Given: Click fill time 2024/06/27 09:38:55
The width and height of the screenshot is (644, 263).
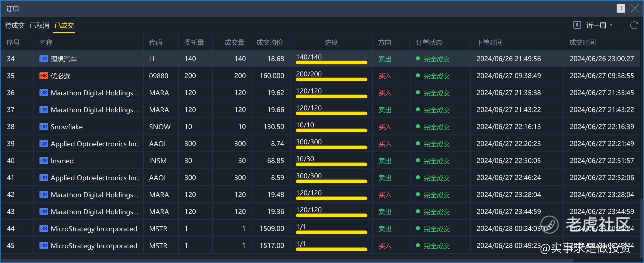Looking at the screenshot, I should (602, 76).
